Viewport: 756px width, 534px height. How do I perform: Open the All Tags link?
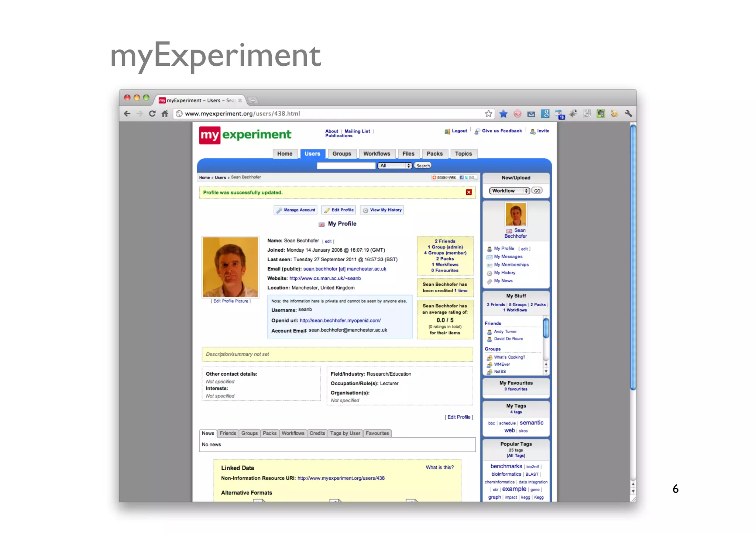coord(516,456)
